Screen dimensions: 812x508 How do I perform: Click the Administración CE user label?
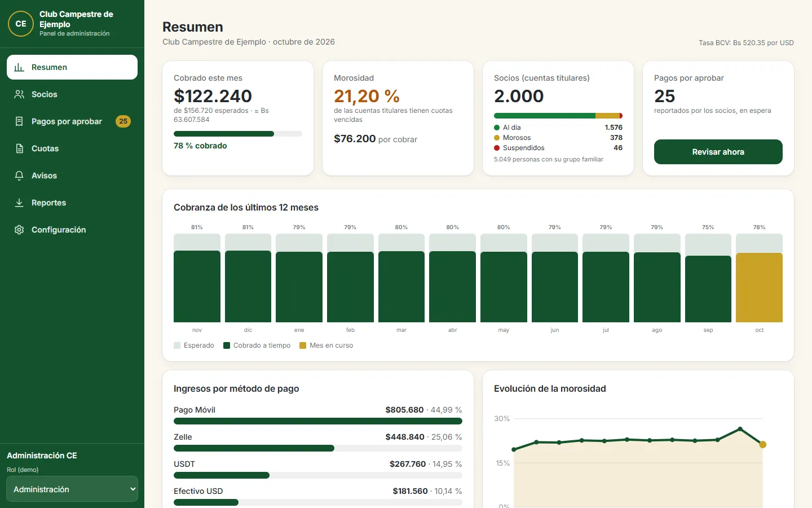42,456
